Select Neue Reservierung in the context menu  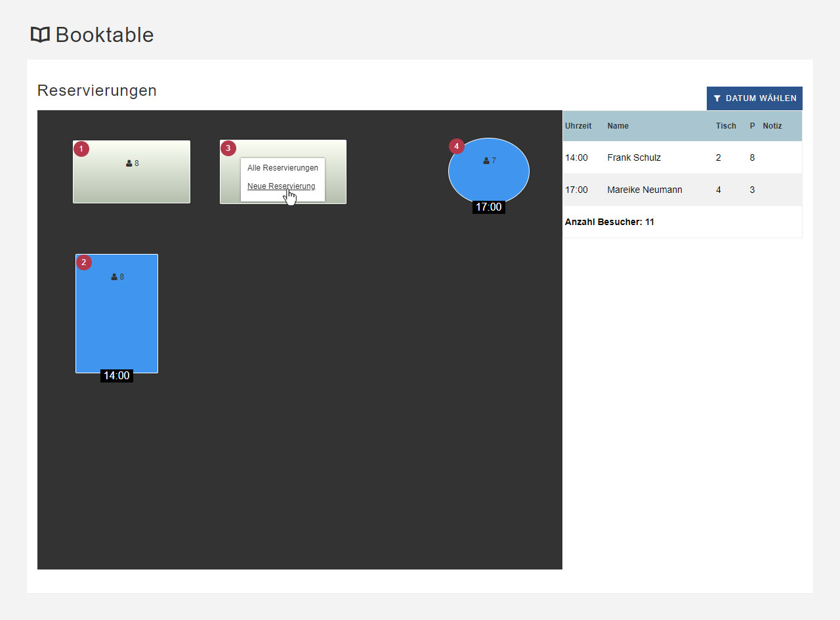pos(281,186)
